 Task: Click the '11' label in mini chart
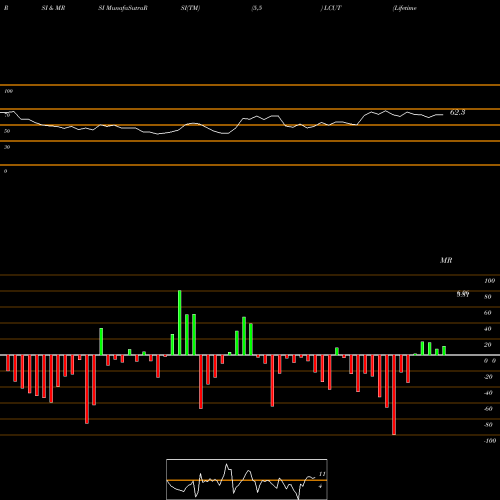(x=322, y=474)
